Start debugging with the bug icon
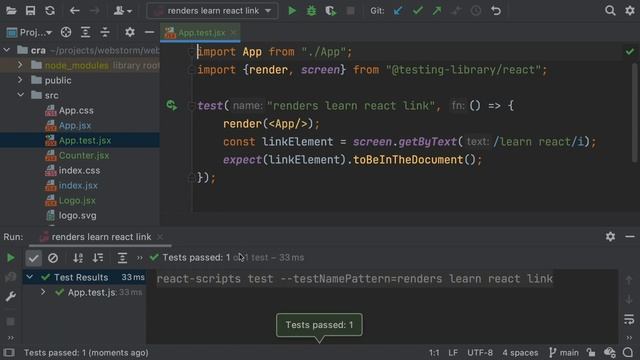Viewport: 640px width, 360px height. [x=311, y=11]
